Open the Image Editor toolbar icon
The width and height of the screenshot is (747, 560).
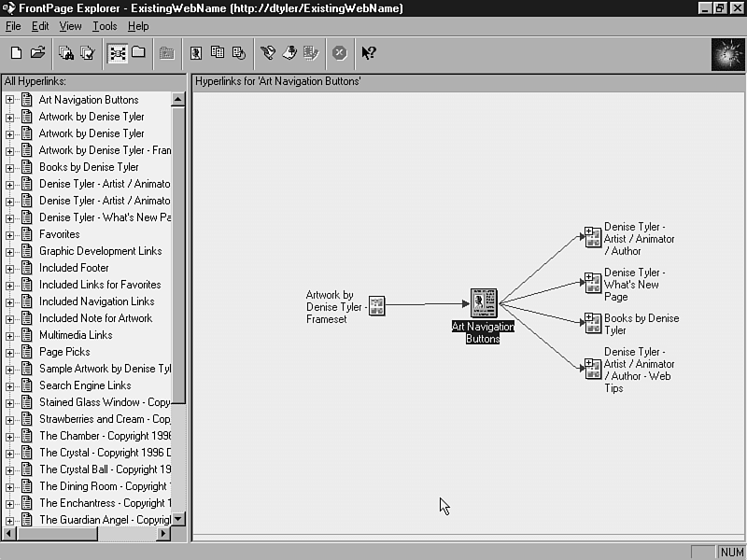pyautogui.click(x=311, y=53)
